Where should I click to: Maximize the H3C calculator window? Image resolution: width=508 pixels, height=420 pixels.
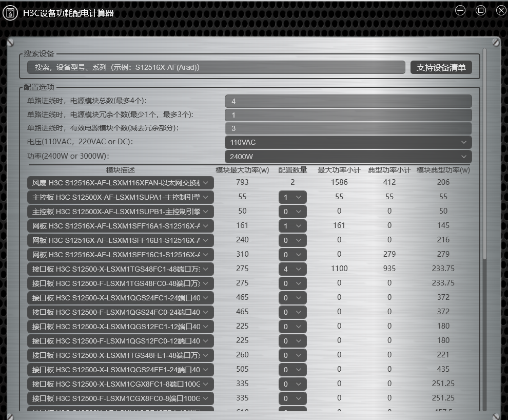[x=480, y=10]
